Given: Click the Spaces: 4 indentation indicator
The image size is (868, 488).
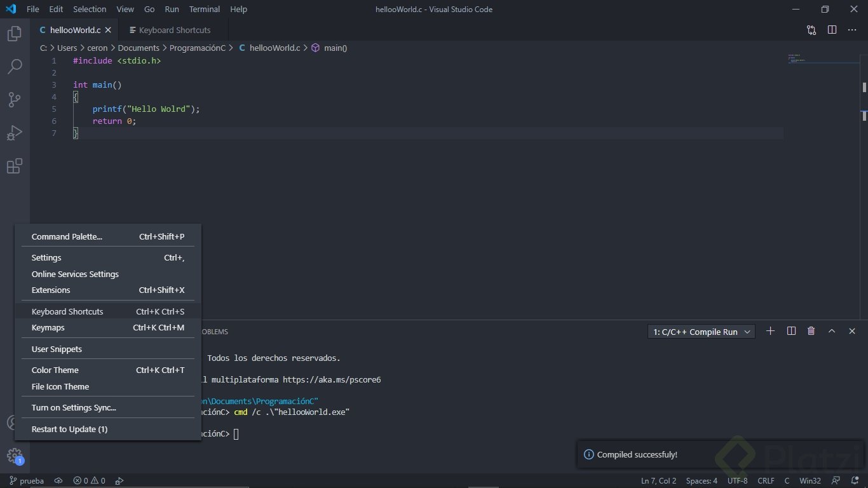Looking at the screenshot, I should [702, 481].
